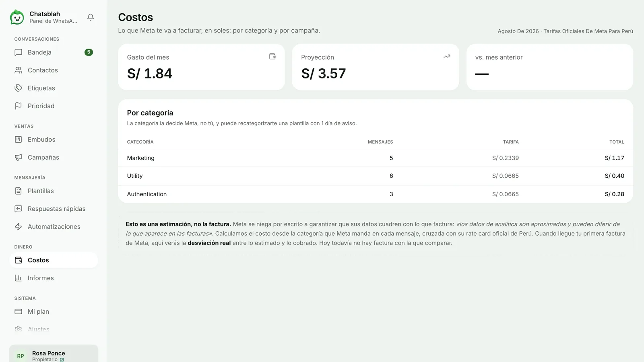Navigate to Informes
This screenshot has width=644, height=362.
pyautogui.click(x=54, y=278)
